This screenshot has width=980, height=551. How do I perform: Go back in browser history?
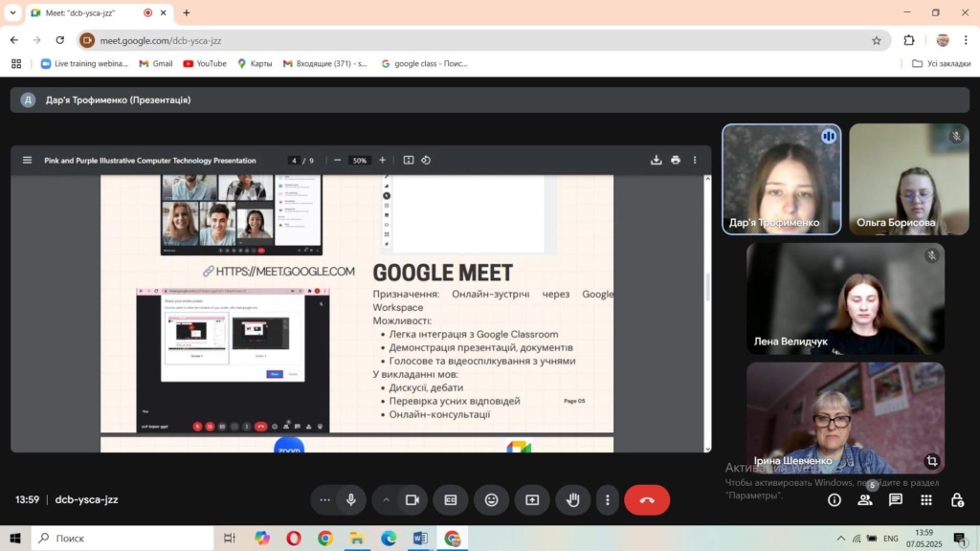13,40
